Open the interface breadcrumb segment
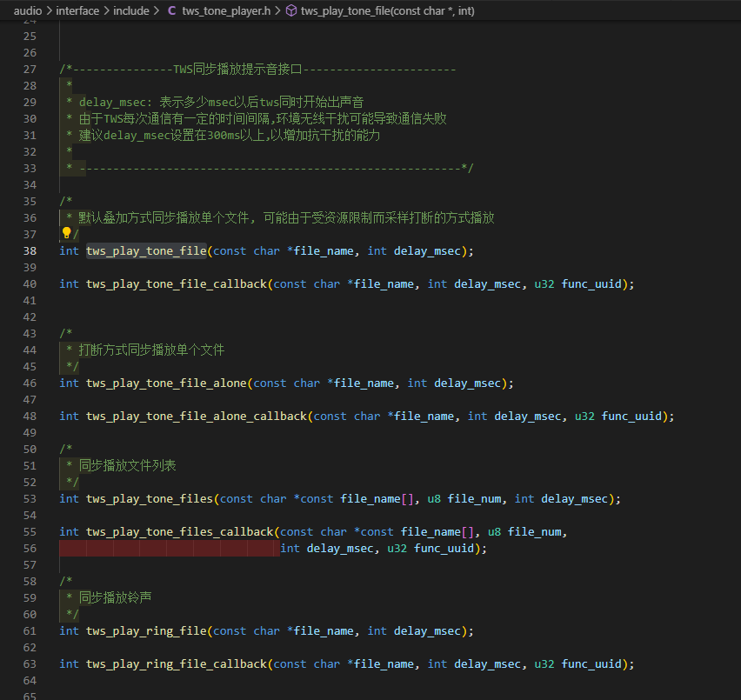 77,10
